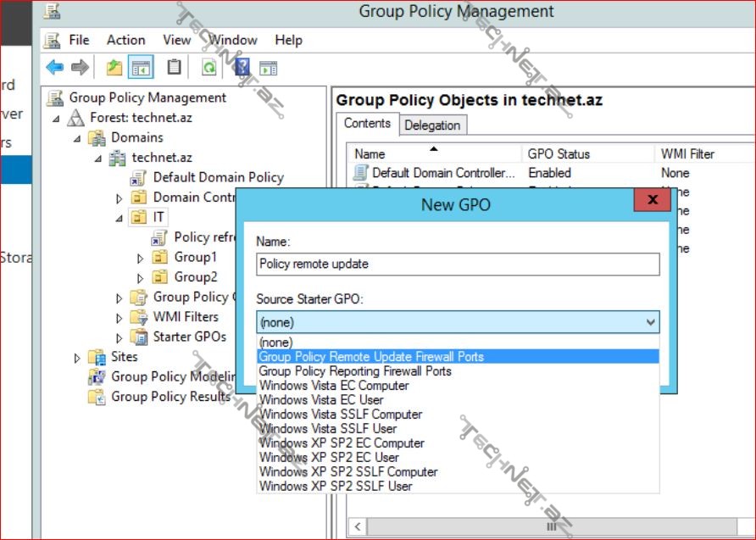Toggle Show/Hide Console Tree toolbar icon

tap(140, 67)
